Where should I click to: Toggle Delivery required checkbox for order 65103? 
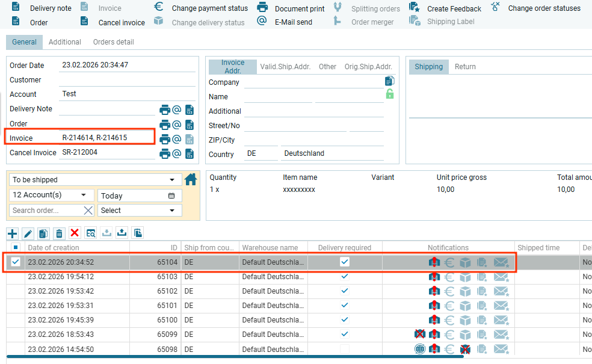(345, 276)
